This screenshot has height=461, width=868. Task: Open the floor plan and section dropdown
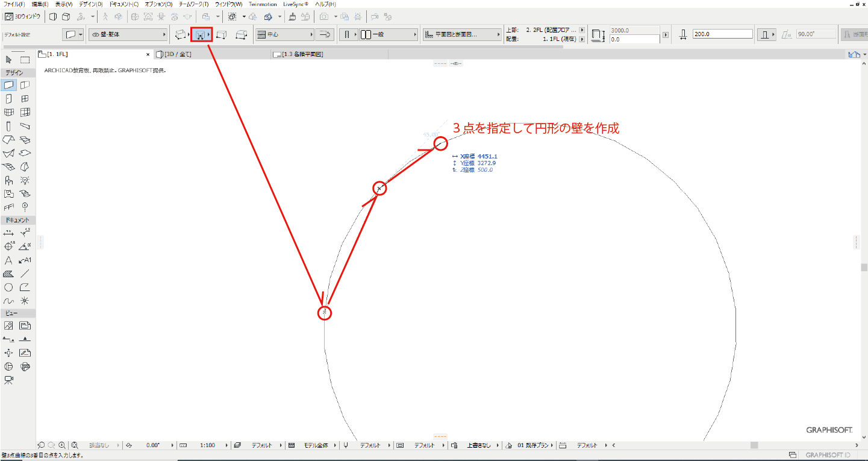click(x=462, y=35)
